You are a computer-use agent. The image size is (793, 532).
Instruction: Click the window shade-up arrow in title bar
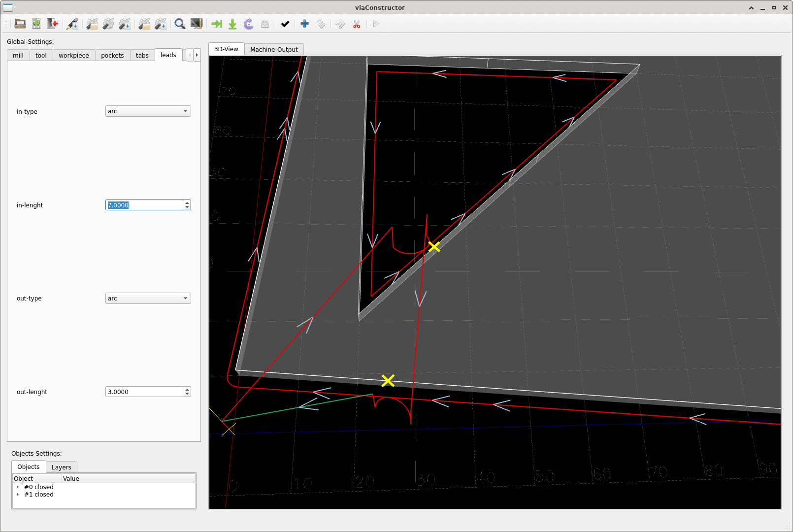(x=751, y=8)
